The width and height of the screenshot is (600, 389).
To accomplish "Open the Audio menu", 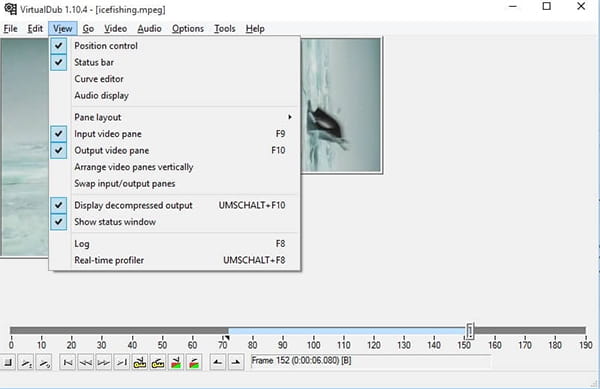I will point(150,29).
